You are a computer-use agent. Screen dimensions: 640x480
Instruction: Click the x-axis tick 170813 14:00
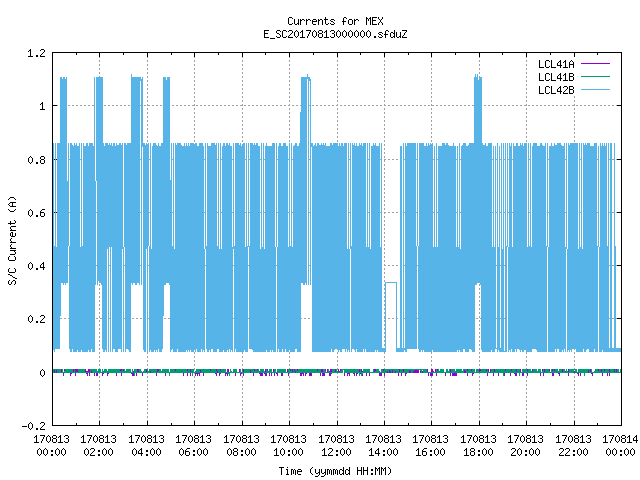383,446
